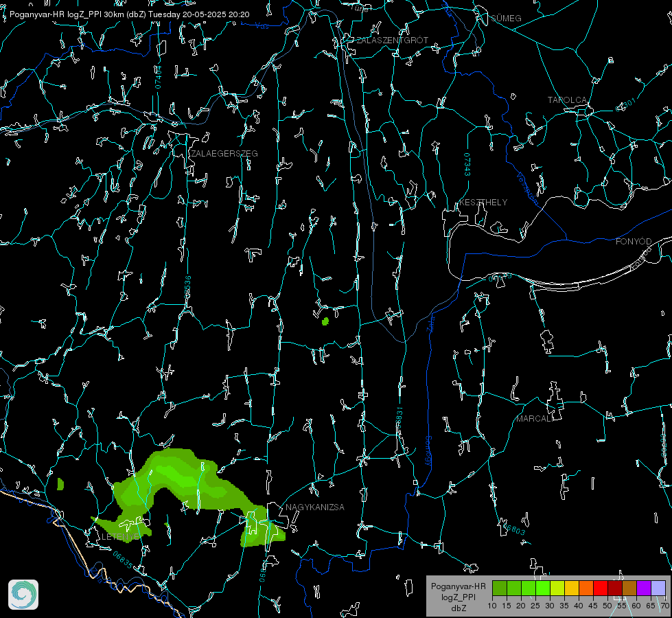The height and width of the screenshot is (618, 672).
Task: Click the road number label 07404
Action: [159, 77]
